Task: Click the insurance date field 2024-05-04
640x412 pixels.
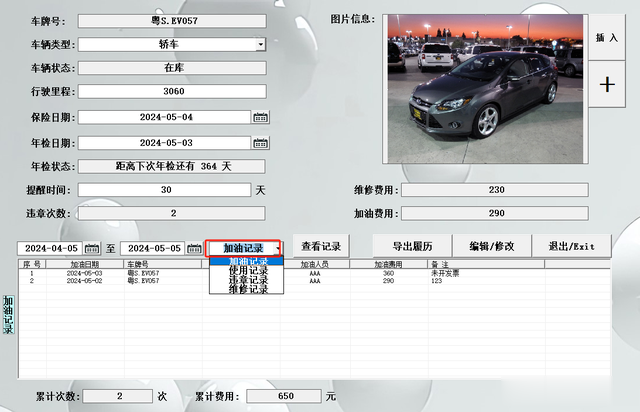Action: [164, 117]
